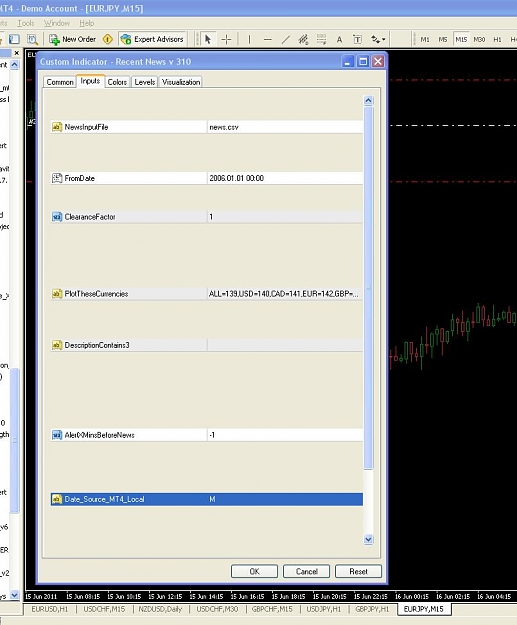Open the GBPCHF,M15 chart tab
The width and height of the screenshot is (517, 625).
pos(272,609)
